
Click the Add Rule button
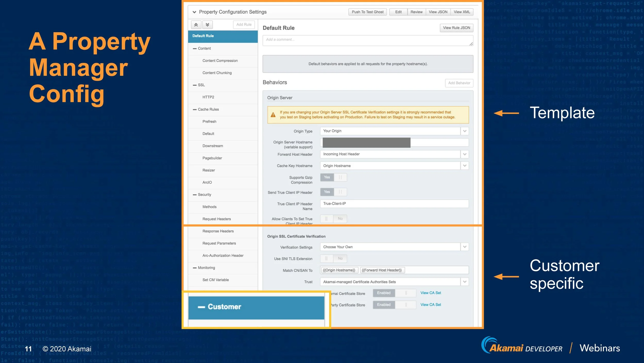(x=244, y=25)
